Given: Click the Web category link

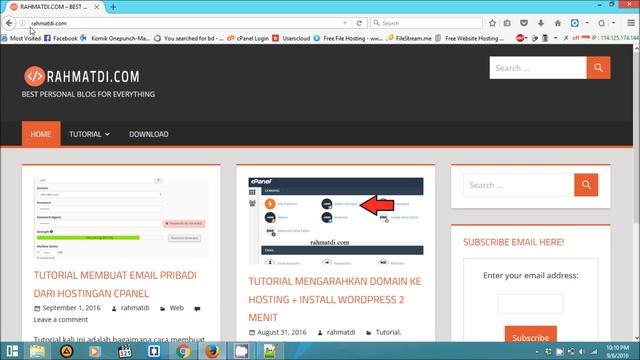Looking at the screenshot, I should [176, 308].
